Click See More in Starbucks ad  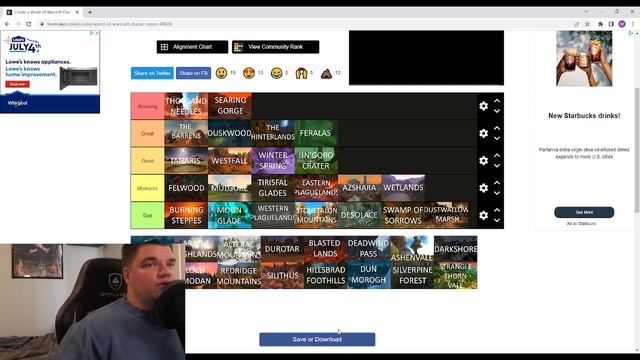pos(584,212)
